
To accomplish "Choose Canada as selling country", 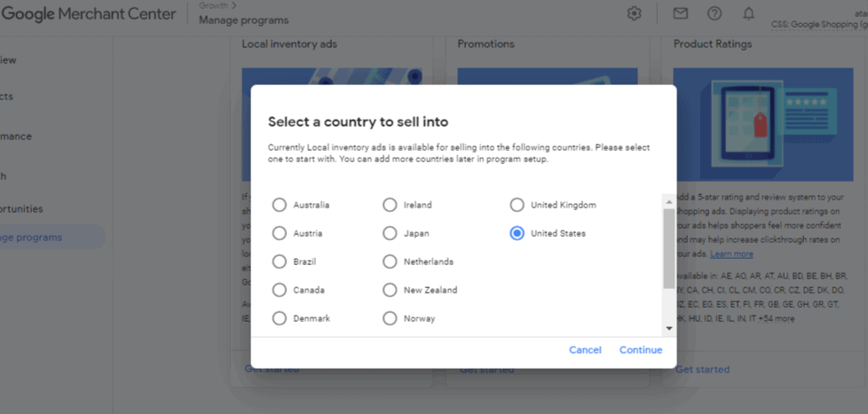I will tap(280, 290).
